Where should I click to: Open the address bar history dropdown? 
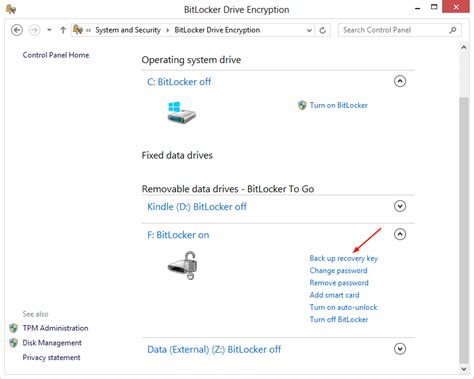click(309, 30)
